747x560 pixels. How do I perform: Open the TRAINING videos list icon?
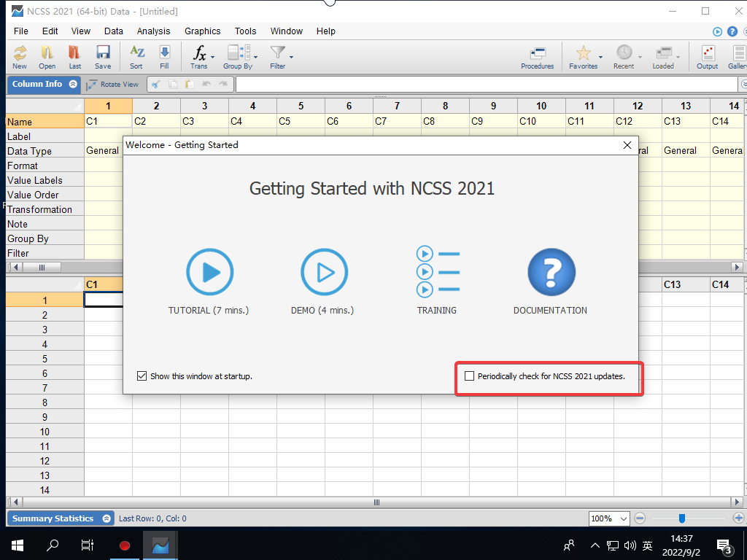point(438,271)
